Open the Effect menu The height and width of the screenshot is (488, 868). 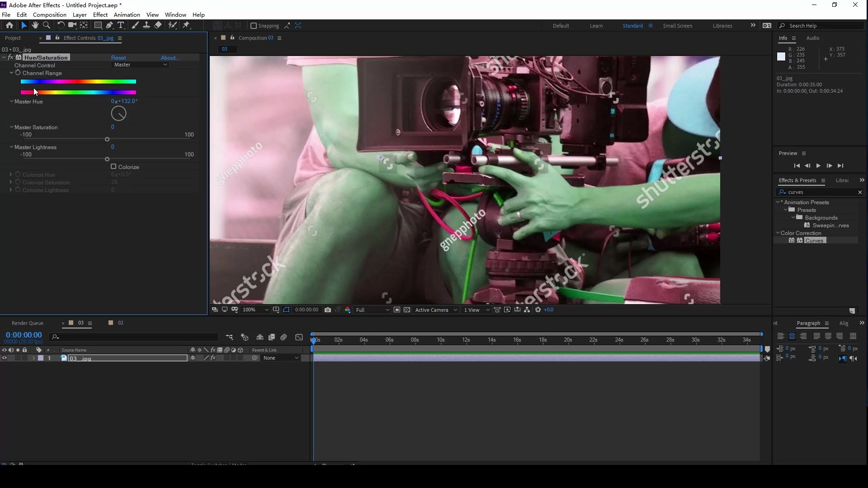click(100, 14)
